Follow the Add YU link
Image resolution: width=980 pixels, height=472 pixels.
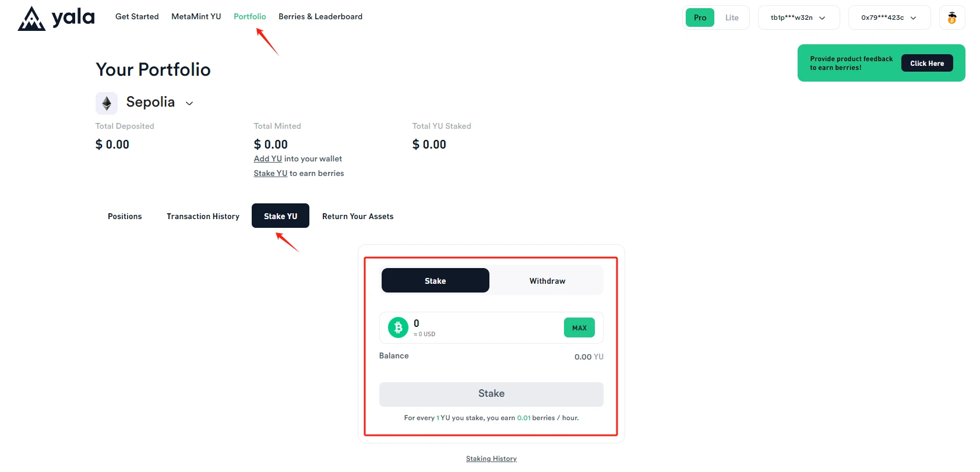(x=268, y=158)
